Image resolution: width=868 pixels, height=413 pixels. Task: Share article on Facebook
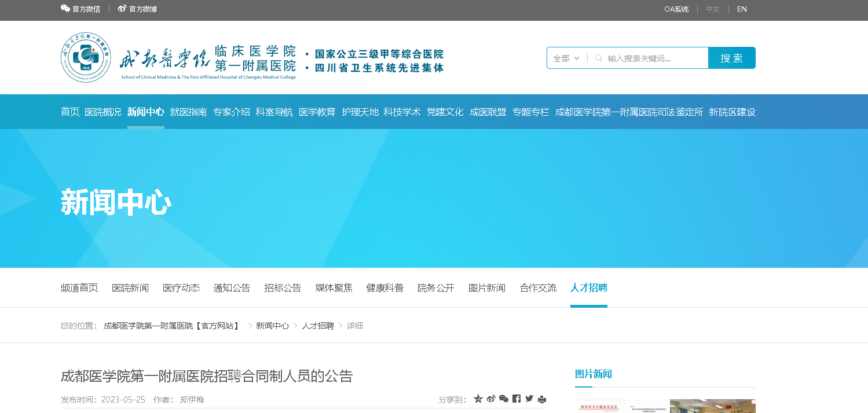tap(517, 399)
